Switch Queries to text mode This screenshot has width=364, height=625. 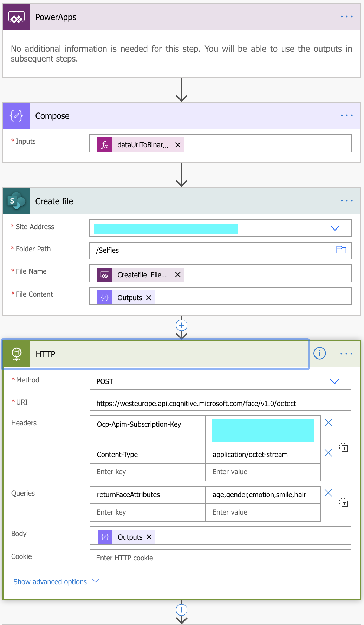tap(344, 503)
